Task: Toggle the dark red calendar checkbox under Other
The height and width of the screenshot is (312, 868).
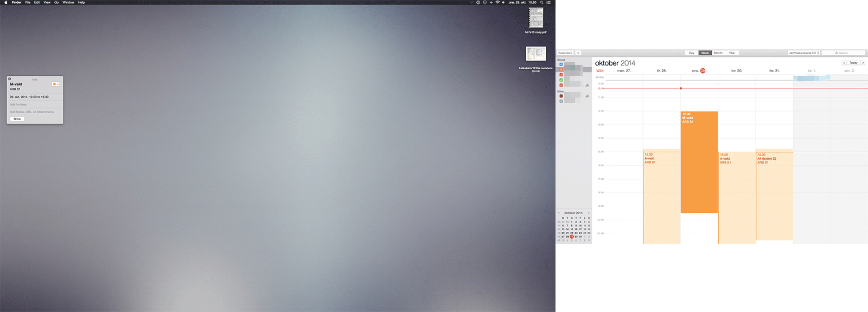Action: coord(561,96)
